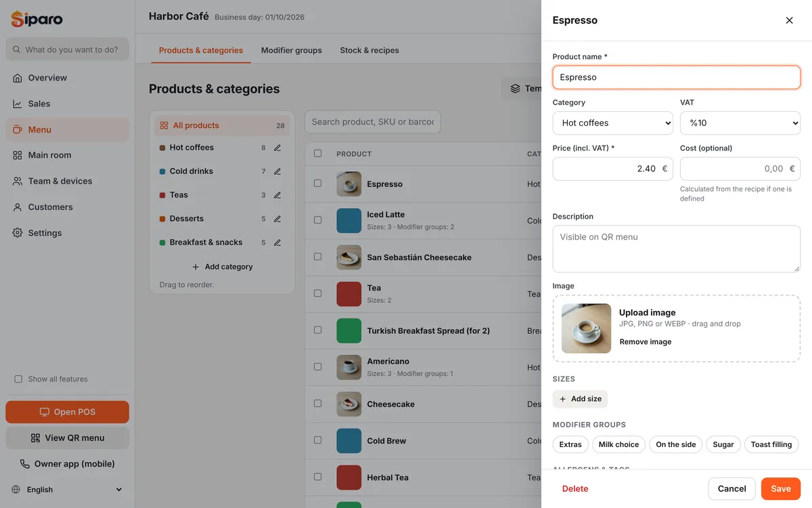Save the Espresso product
The image size is (812, 508).
tap(781, 488)
